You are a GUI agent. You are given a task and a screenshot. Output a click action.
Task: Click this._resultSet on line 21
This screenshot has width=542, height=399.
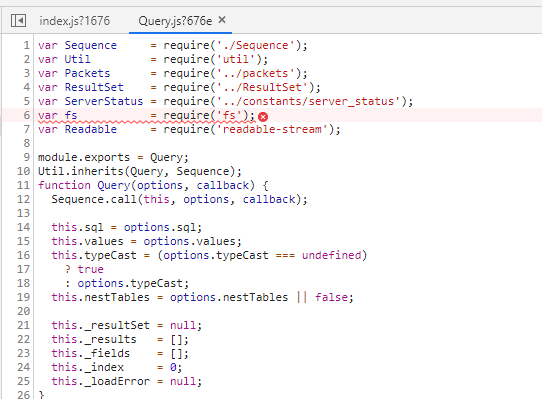click(x=100, y=325)
